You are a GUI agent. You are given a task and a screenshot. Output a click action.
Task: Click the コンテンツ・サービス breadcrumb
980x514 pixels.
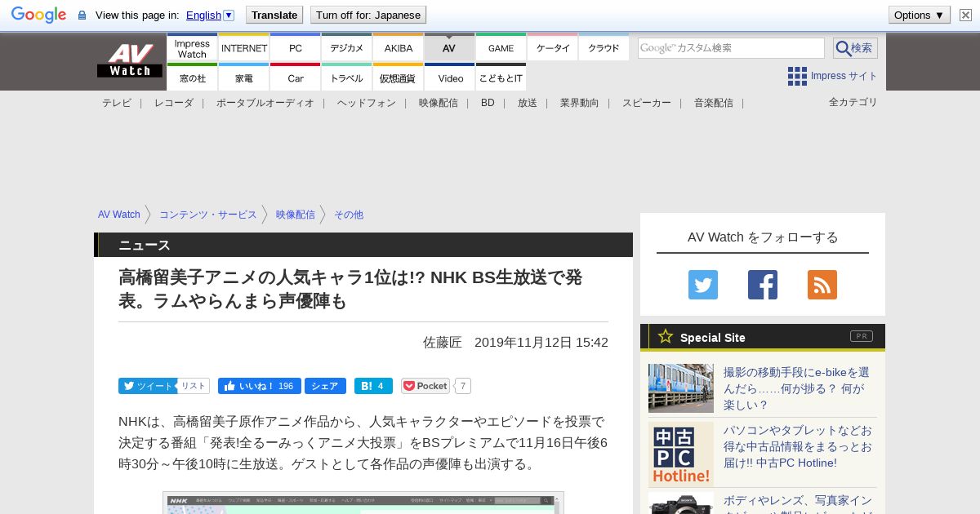point(208,215)
